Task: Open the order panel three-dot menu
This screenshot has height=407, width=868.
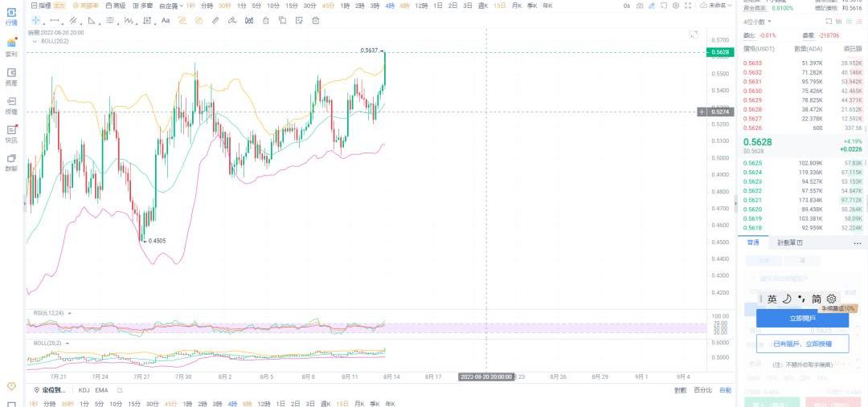Action: (x=858, y=242)
